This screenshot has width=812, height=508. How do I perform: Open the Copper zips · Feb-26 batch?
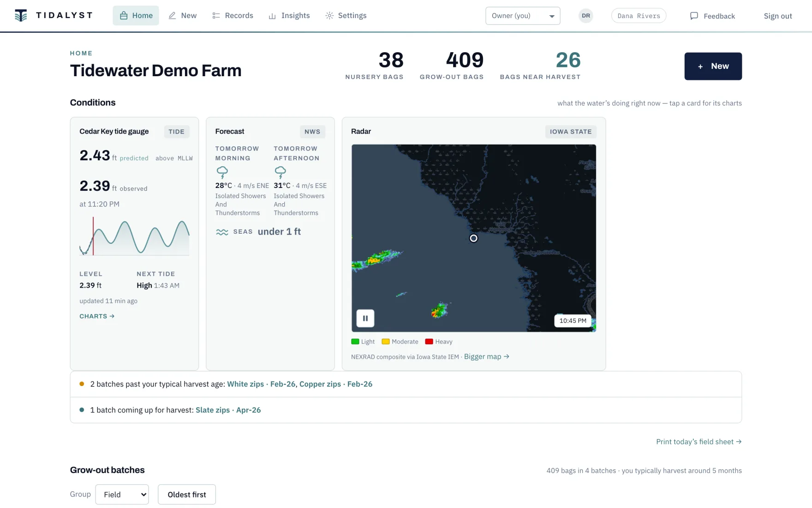336,384
